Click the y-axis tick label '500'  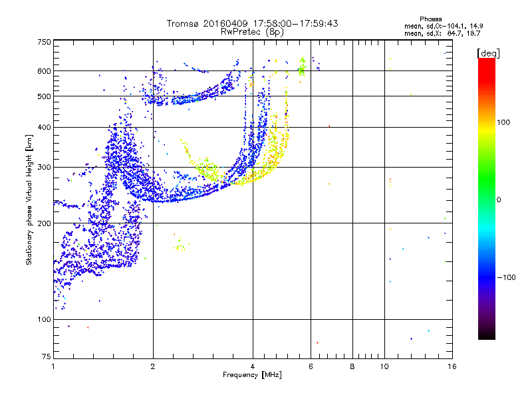coord(44,96)
